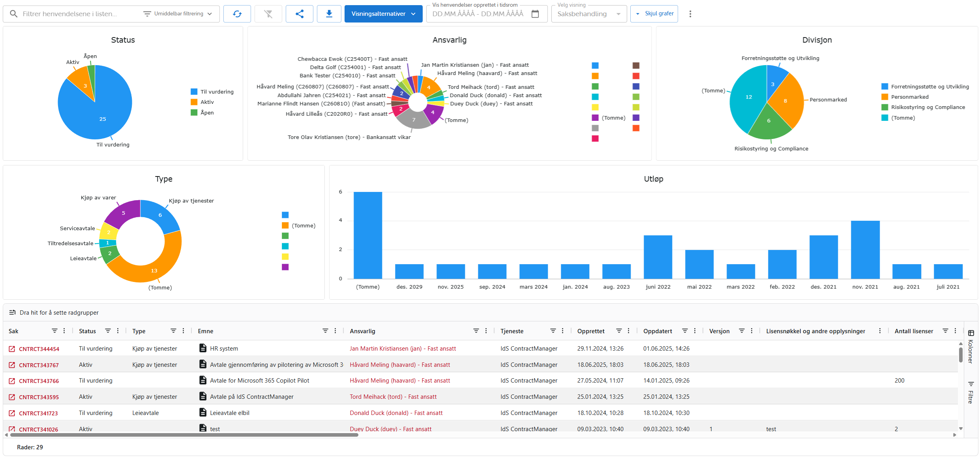Open the 'Velg visning' Saksbehandling select
This screenshot has height=458, width=980.
[588, 14]
